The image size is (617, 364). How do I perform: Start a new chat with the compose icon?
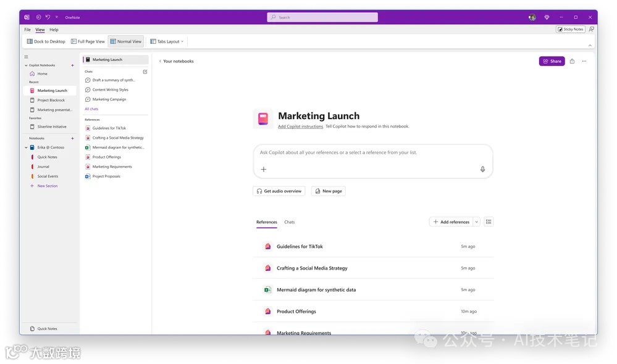[x=145, y=72]
